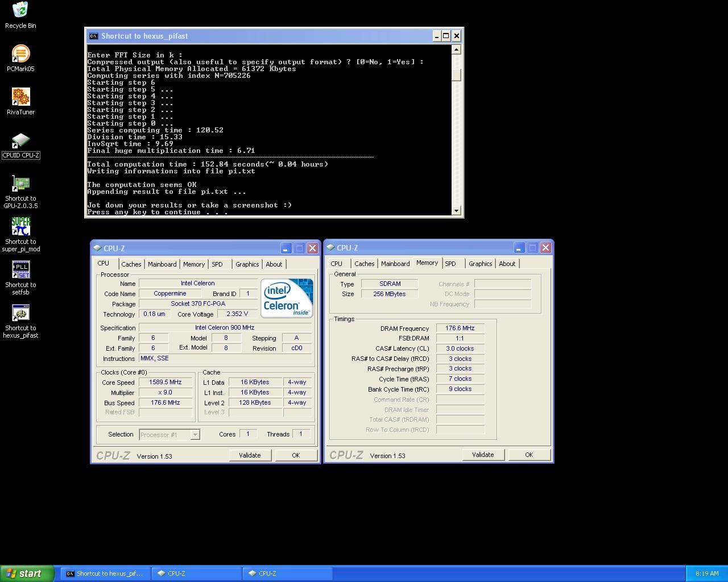The width and height of the screenshot is (728, 582).
Task: Close the left CPU-Z window
Action: click(x=312, y=248)
